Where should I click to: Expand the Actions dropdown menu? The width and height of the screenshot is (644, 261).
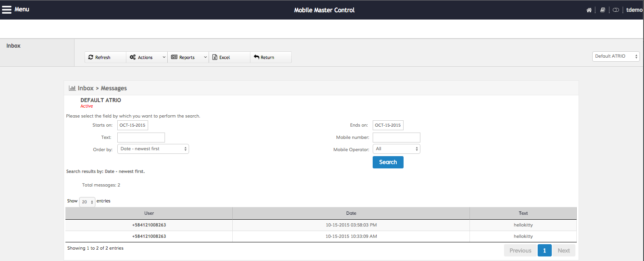coord(146,57)
